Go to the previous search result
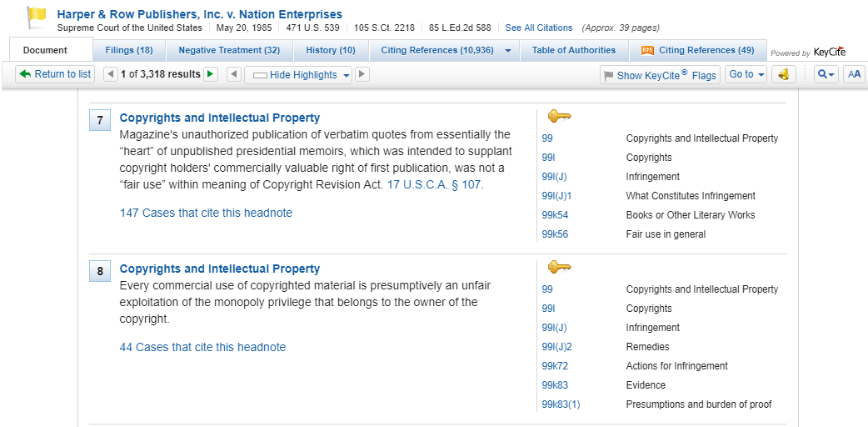 pyautogui.click(x=111, y=74)
